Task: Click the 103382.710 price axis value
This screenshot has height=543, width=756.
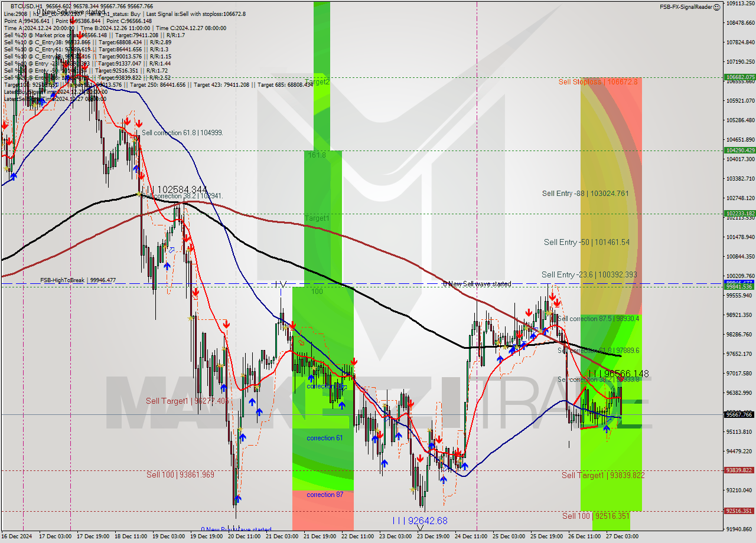Action: pyautogui.click(x=741, y=178)
